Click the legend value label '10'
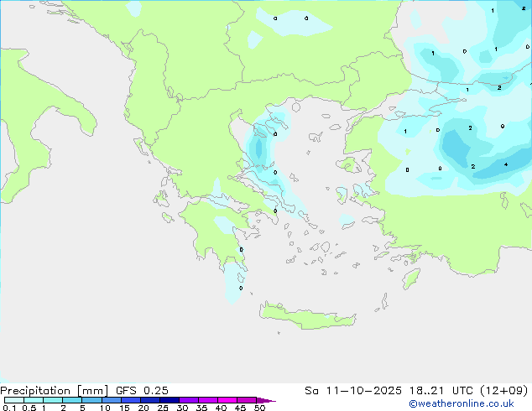This screenshot has height=411, width=532. (x=105, y=408)
